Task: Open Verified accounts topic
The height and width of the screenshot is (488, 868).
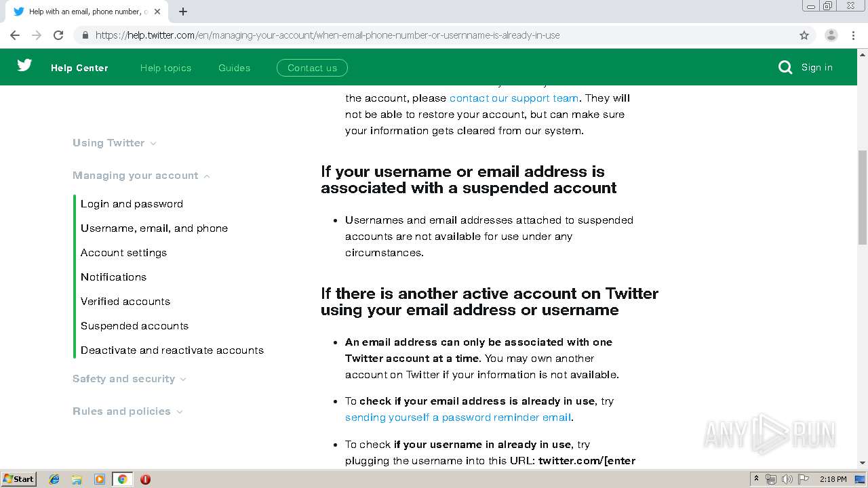Action: click(x=125, y=302)
